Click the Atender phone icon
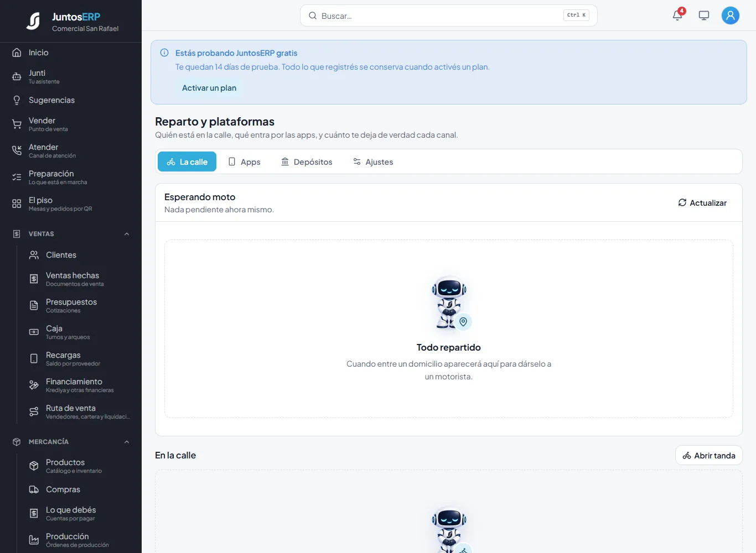756x553 pixels. [17, 151]
